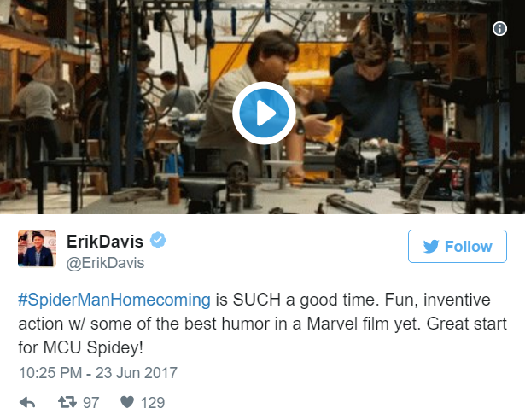Open the 10:25 PM - 23 Jun 2017 timestamp
This screenshot has height=420, width=525.
[x=98, y=373]
